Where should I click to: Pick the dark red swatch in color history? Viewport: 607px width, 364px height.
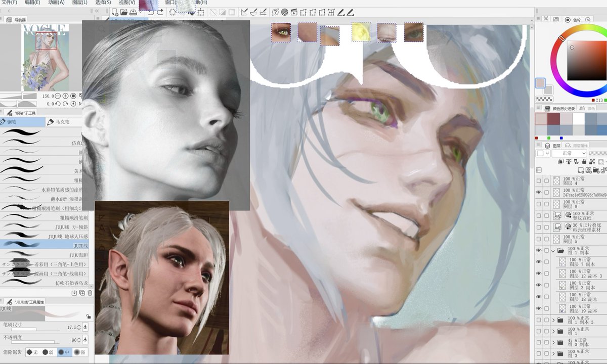pyautogui.click(x=554, y=118)
